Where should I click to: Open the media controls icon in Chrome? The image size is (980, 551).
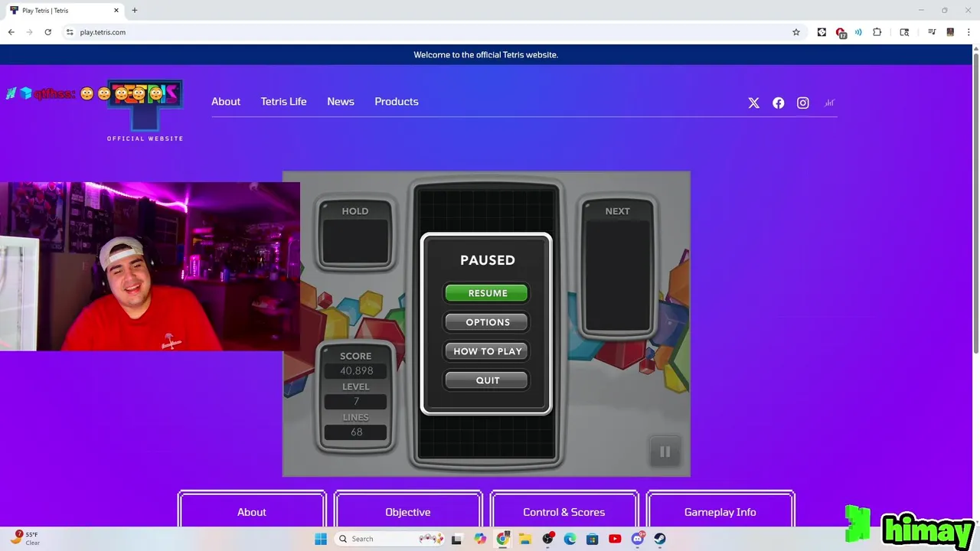[932, 32]
